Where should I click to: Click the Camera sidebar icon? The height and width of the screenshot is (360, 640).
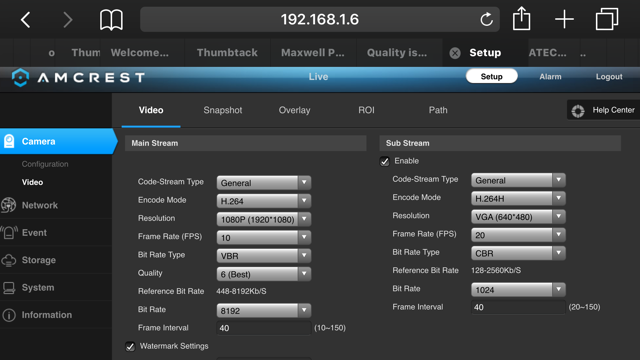pos(9,141)
